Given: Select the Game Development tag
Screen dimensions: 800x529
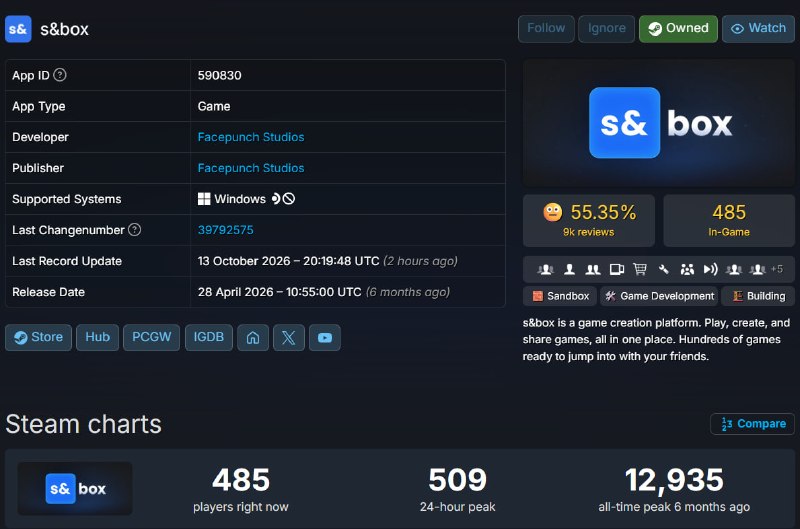Looking at the screenshot, I should (659, 296).
